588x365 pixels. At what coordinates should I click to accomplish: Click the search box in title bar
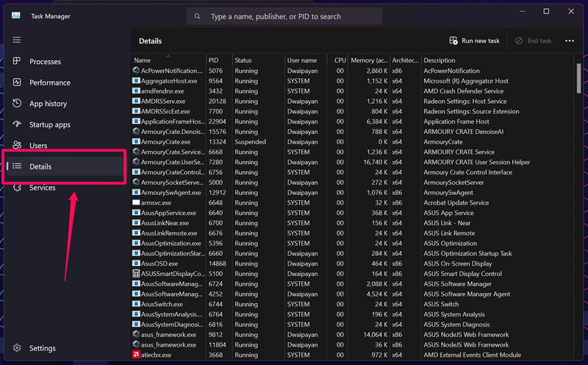click(x=284, y=16)
